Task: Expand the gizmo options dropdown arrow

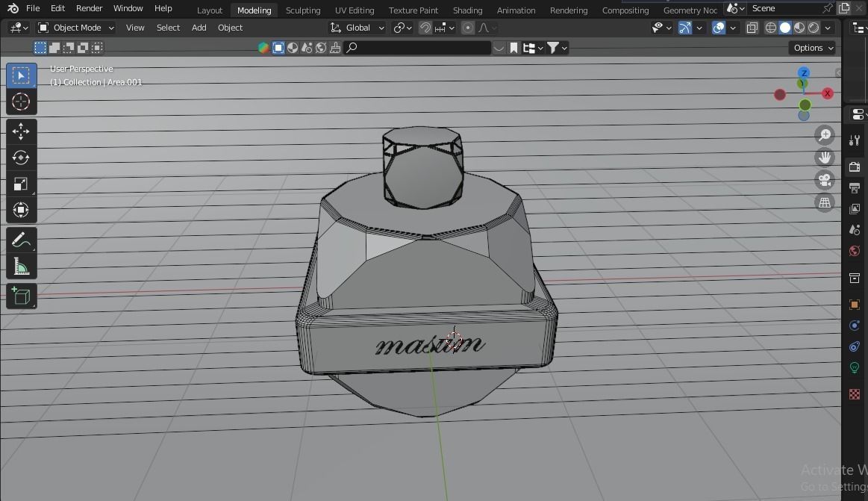Action: click(x=699, y=28)
